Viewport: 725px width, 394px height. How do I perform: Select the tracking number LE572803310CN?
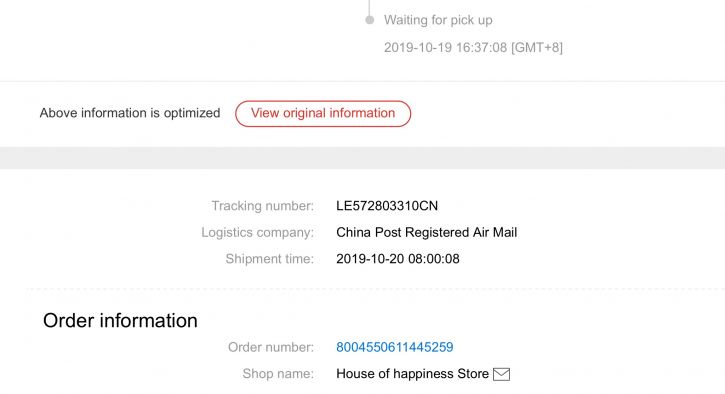pyautogui.click(x=387, y=206)
